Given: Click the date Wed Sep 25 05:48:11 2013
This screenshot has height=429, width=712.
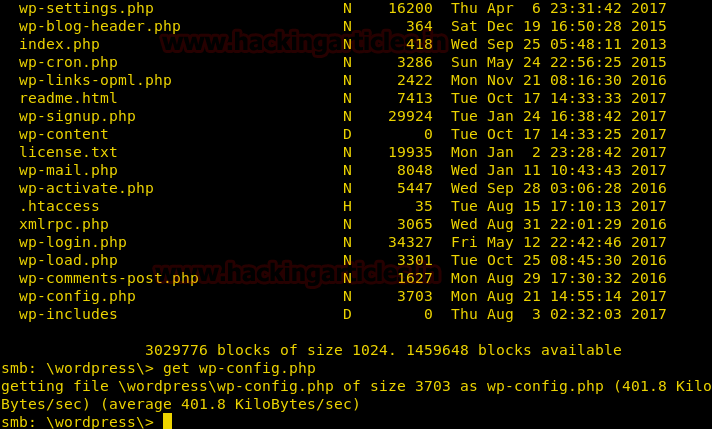Looking at the screenshot, I should pyautogui.click(x=559, y=44).
